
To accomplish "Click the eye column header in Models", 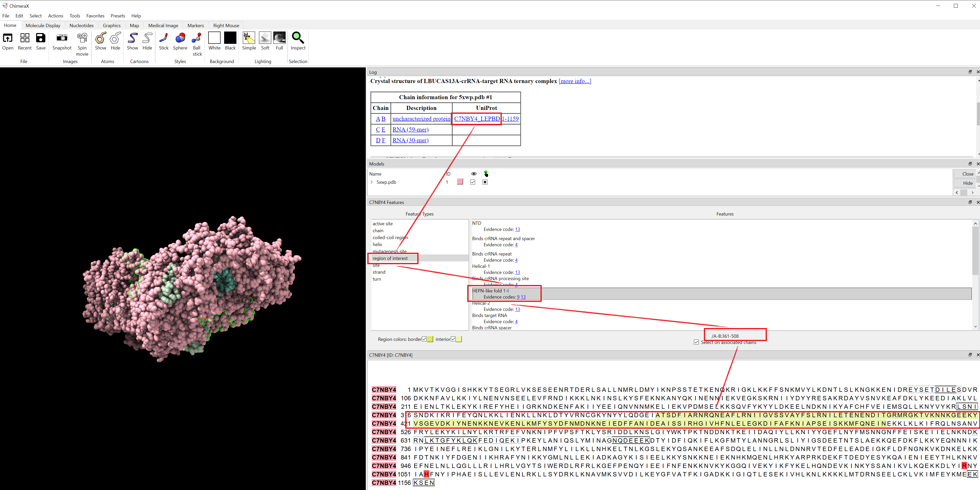I will point(474,173).
